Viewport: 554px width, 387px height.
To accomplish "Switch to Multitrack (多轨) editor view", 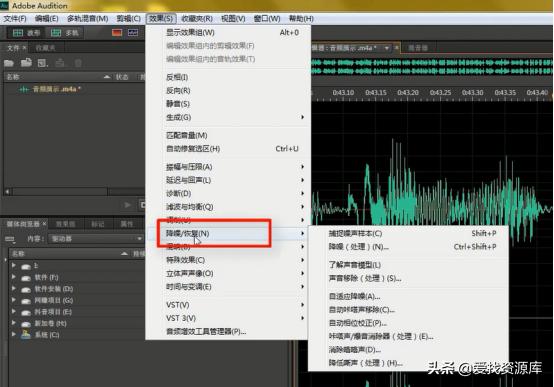I will point(65,33).
